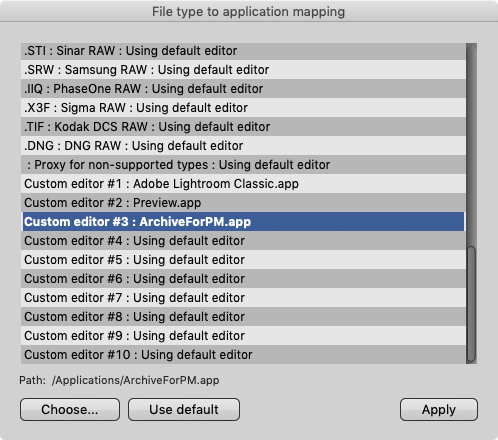Select Custom editor #8 row
The width and height of the screenshot is (498, 440).
click(x=243, y=317)
